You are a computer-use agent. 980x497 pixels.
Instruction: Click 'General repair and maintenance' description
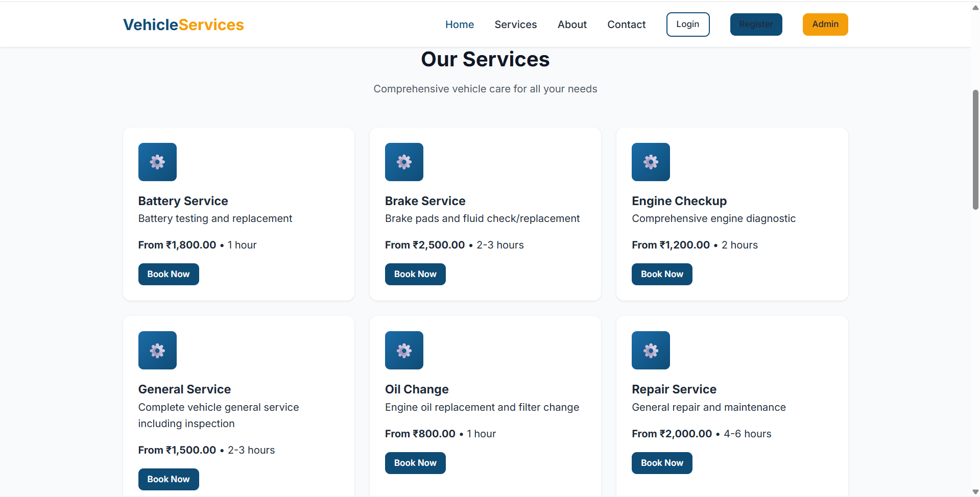(x=709, y=407)
